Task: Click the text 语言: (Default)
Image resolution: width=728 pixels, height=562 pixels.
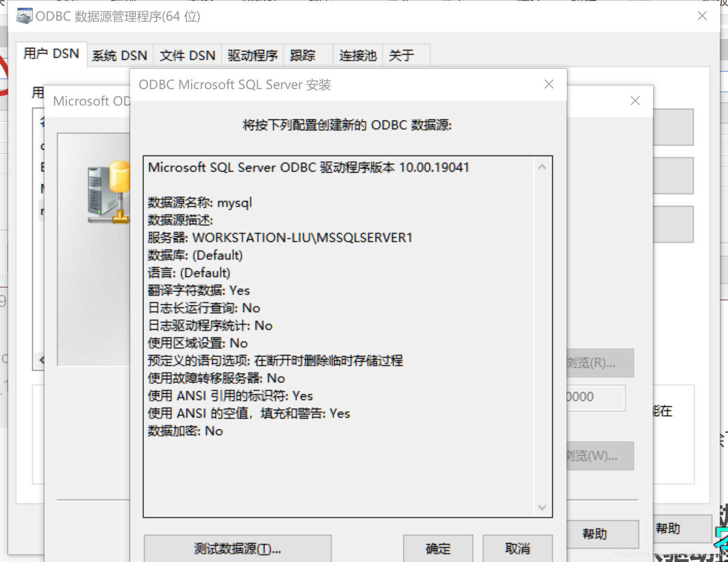Action: (189, 273)
